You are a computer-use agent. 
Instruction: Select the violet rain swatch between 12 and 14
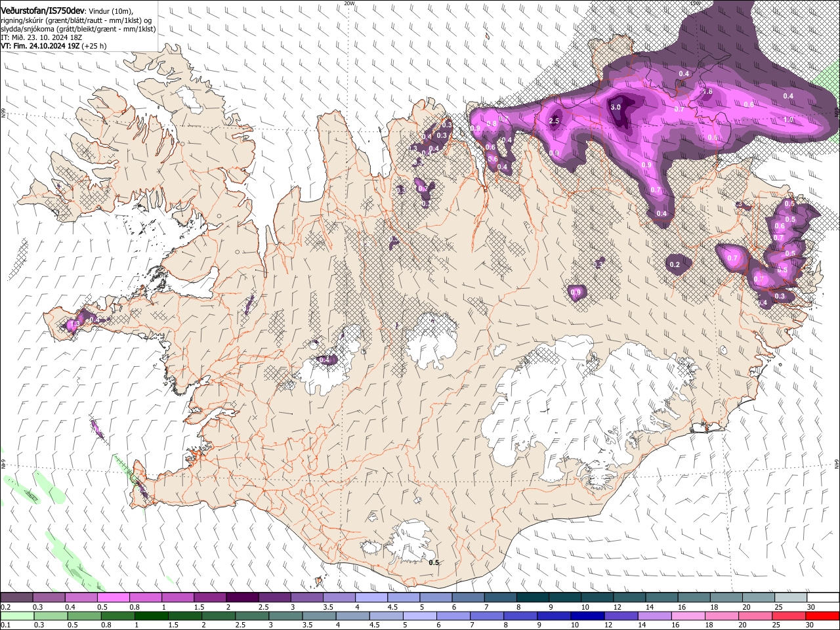[x=621, y=616]
